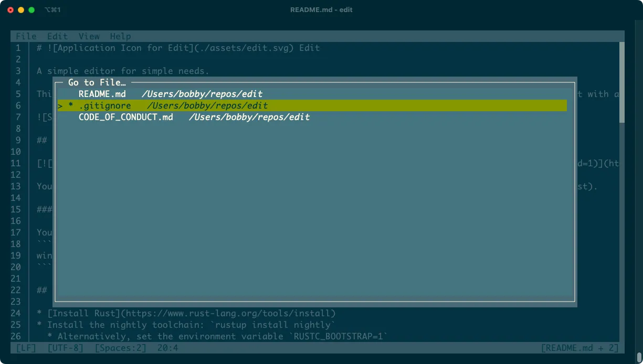Open the File menu
Screen dimensions: 643x364
pos(26,36)
